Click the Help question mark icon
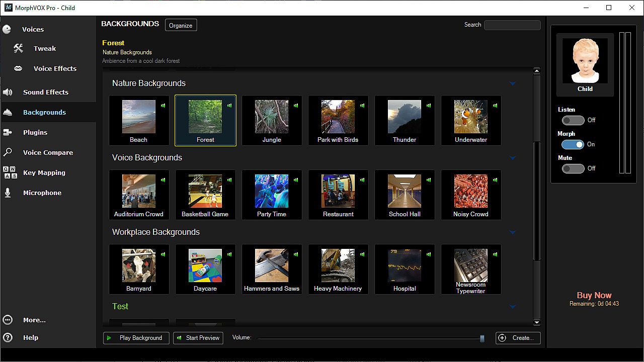The height and width of the screenshot is (362, 644). (x=8, y=337)
